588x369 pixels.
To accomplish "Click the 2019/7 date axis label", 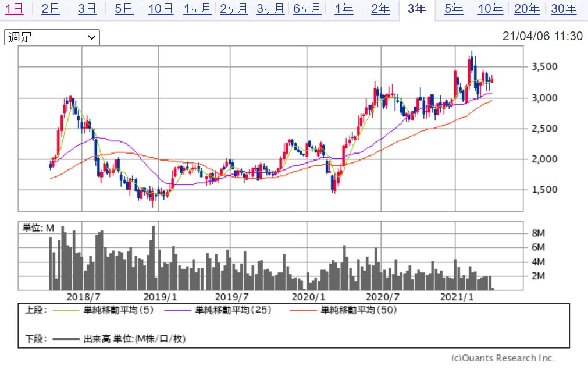I will point(231,297).
